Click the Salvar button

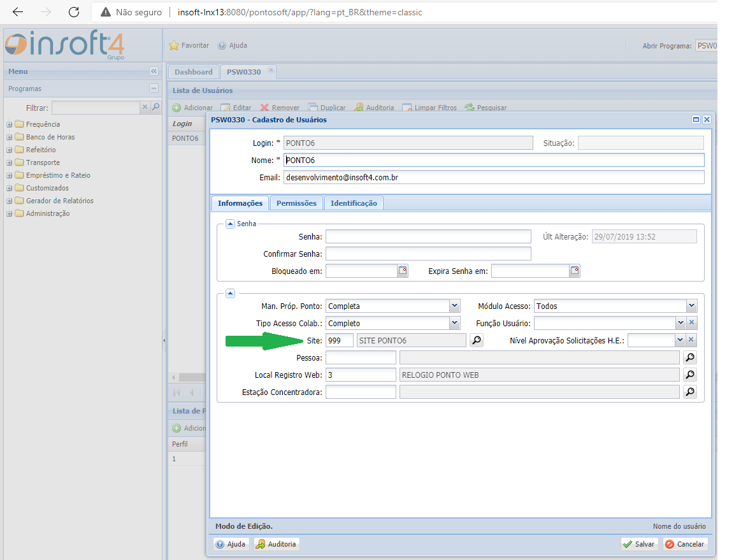point(640,544)
